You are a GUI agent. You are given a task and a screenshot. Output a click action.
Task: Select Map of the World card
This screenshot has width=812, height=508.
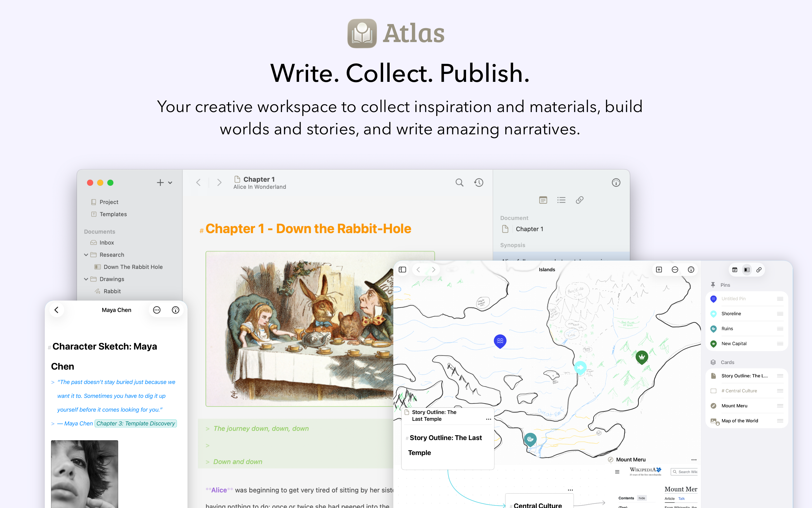click(x=747, y=421)
